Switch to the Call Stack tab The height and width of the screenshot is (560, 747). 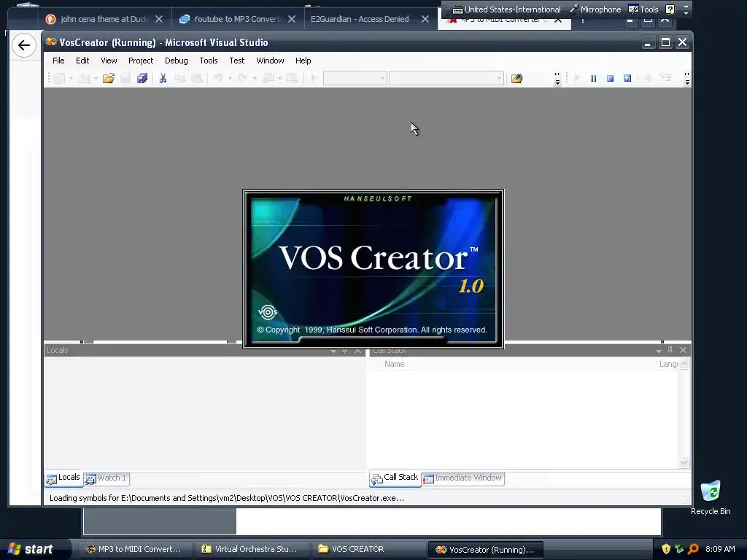click(395, 478)
